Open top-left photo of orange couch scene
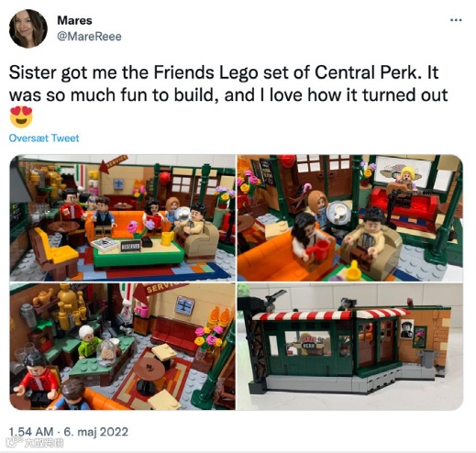Viewport: 476px width, 453px height. click(x=122, y=217)
